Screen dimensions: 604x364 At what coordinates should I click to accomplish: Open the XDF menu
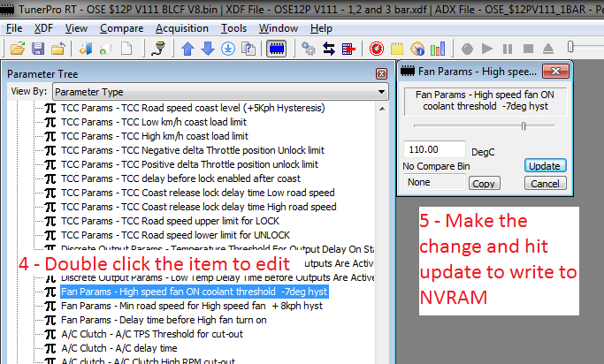click(x=43, y=28)
